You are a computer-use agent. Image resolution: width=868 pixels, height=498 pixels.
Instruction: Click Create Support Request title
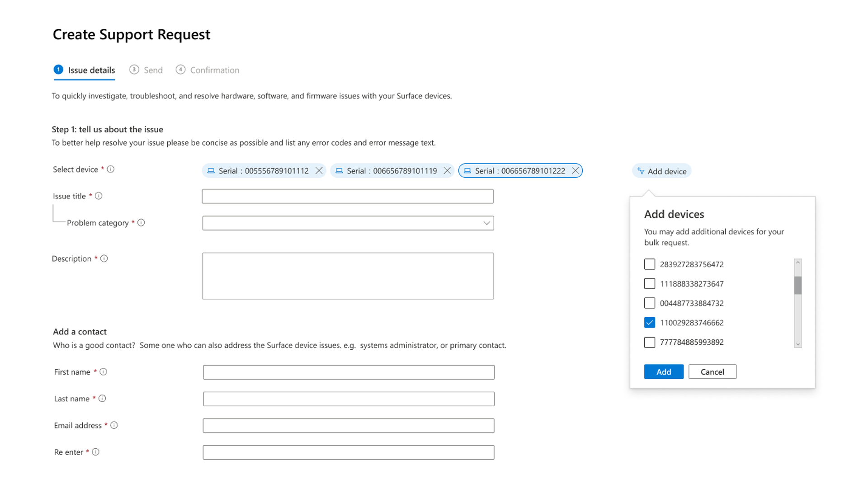pyautogui.click(x=132, y=34)
